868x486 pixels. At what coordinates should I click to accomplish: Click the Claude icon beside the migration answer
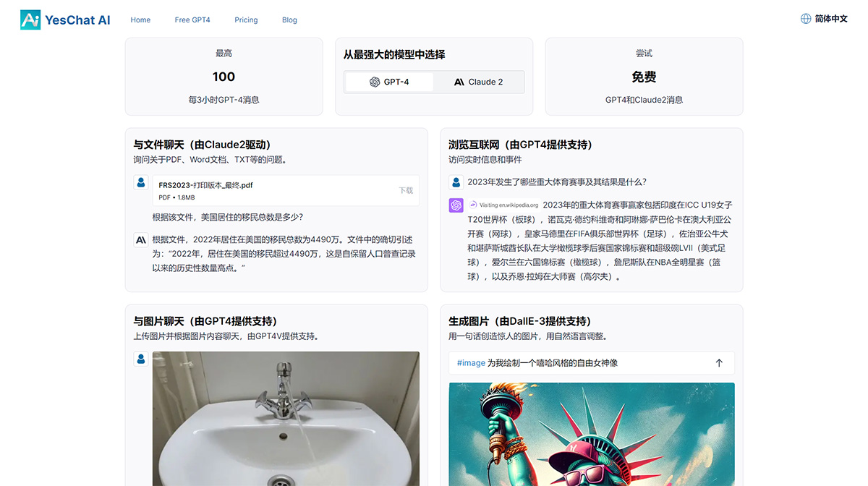(141, 239)
